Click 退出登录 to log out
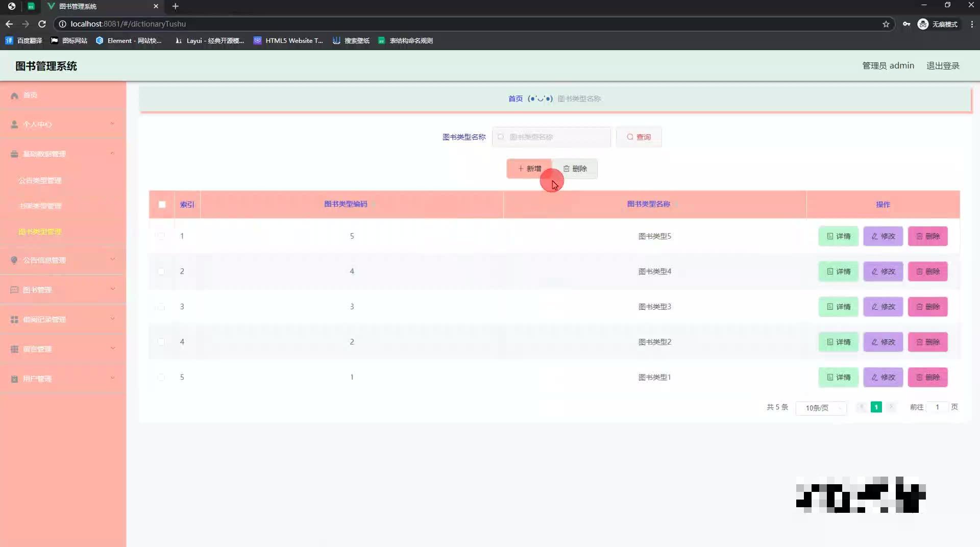This screenshot has width=980, height=547. [x=943, y=65]
